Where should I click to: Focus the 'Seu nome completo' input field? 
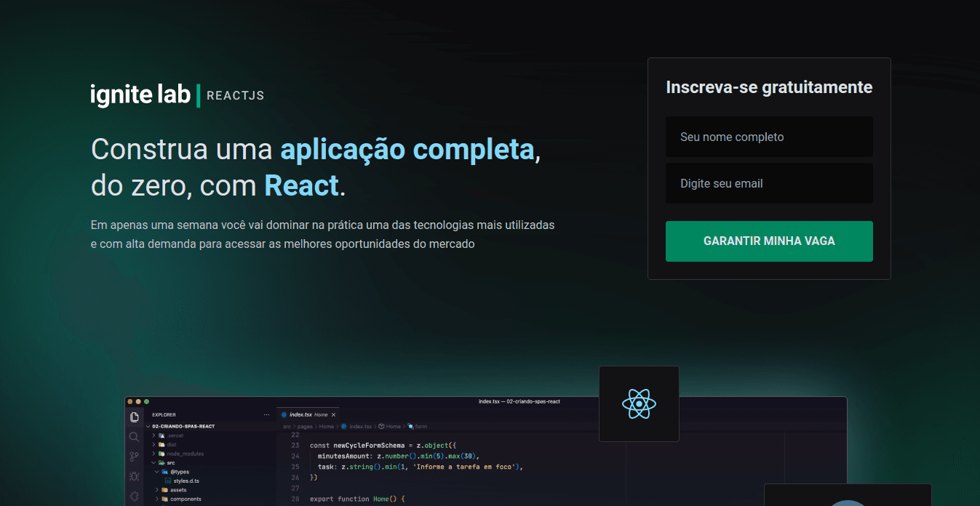tap(769, 137)
